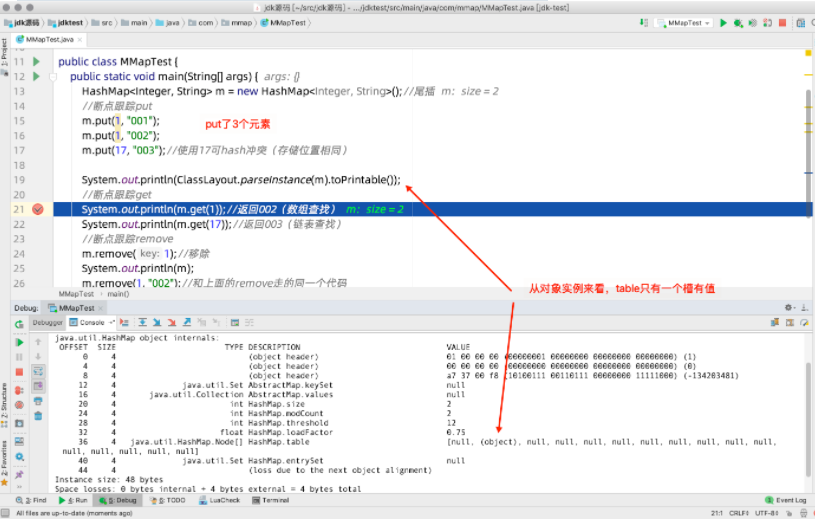Toggle scroll to end in the console

(38, 386)
